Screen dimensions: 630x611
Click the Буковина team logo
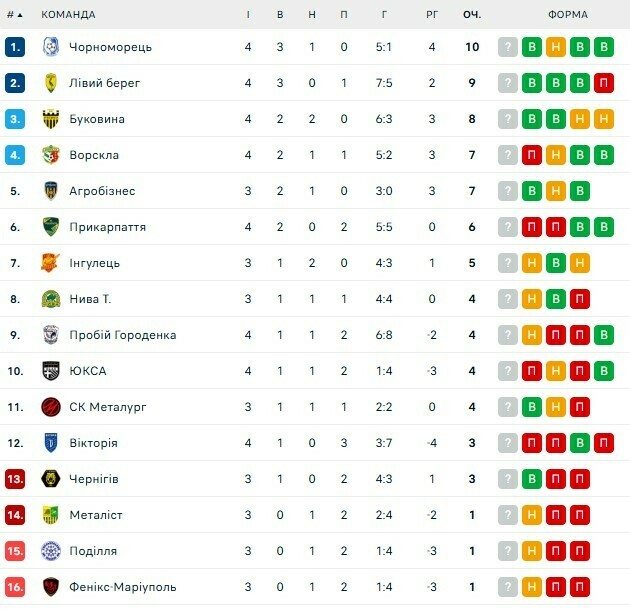pos(51,119)
